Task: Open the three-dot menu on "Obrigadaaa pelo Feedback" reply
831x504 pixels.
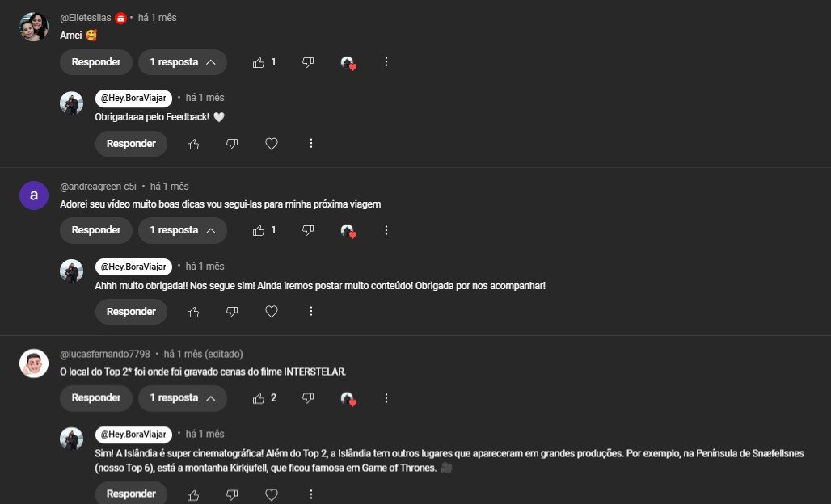Action: pos(311,144)
